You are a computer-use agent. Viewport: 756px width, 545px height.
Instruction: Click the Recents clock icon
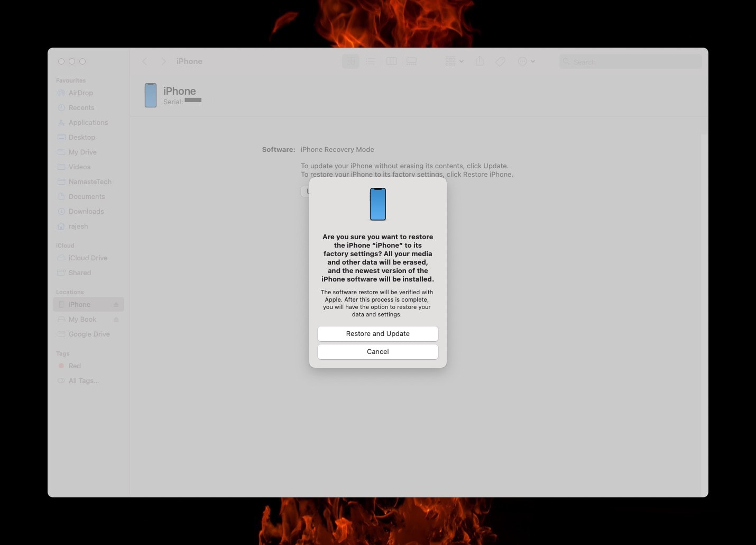(61, 107)
